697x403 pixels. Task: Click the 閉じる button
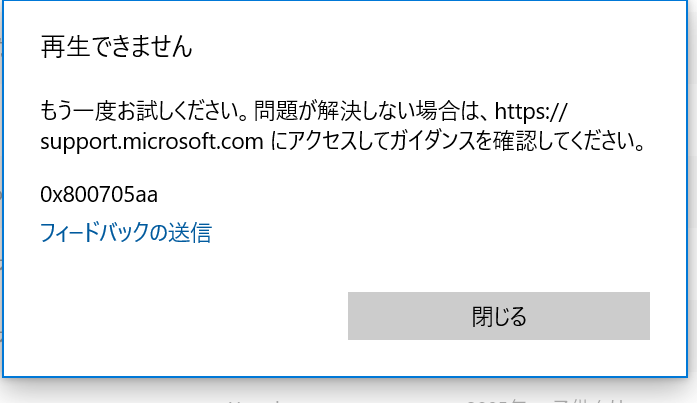coord(499,316)
